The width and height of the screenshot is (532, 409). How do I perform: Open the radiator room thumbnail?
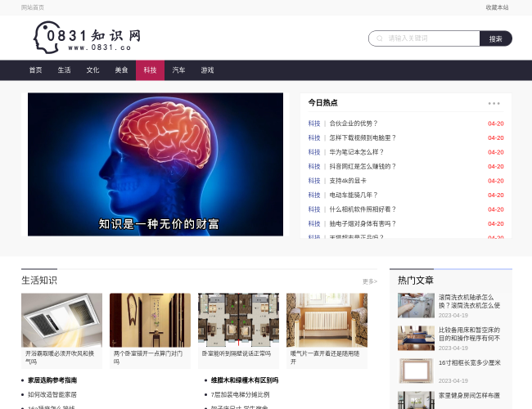click(x=327, y=320)
